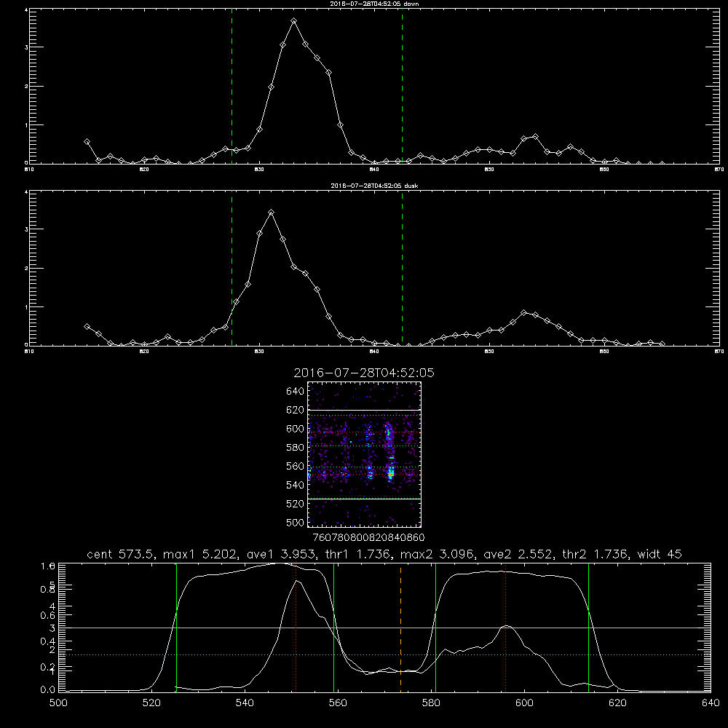Click the 620 label on bottom plot x-axis
Viewport: 728px width, 728px height.
(617, 703)
